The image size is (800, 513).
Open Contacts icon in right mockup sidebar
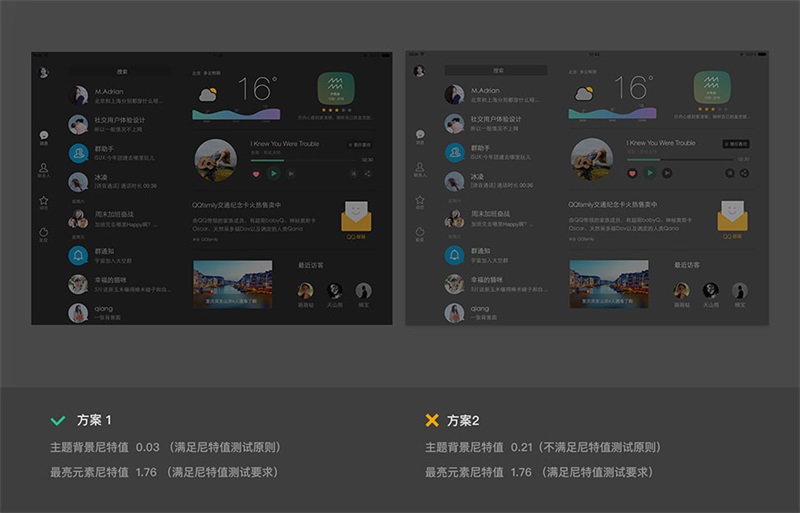pyautogui.click(x=419, y=169)
